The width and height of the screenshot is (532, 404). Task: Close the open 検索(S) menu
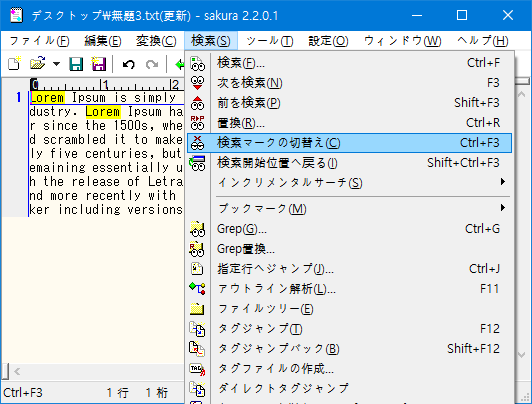coord(211,41)
